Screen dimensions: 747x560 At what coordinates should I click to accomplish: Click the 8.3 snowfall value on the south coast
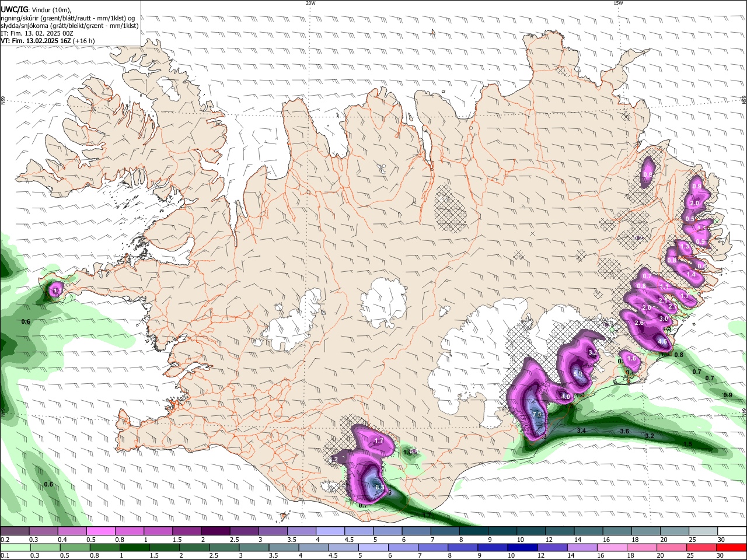click(x=380, y=487)
